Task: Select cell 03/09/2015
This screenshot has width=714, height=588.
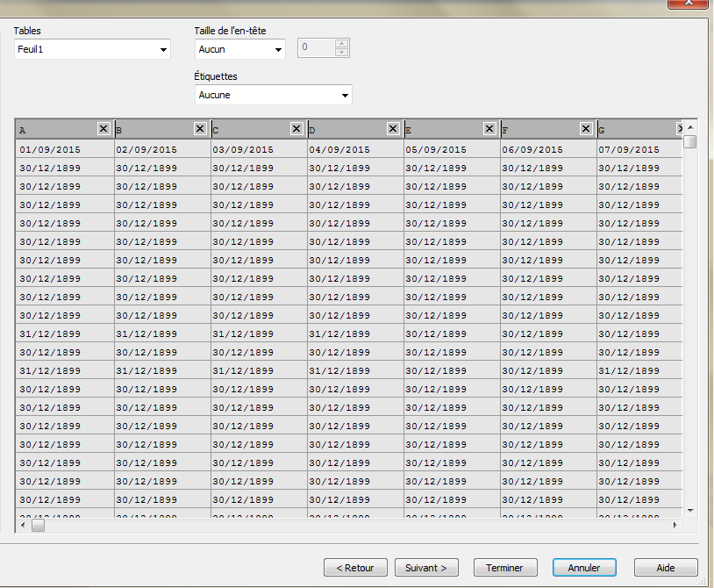Action: [259, 149]
